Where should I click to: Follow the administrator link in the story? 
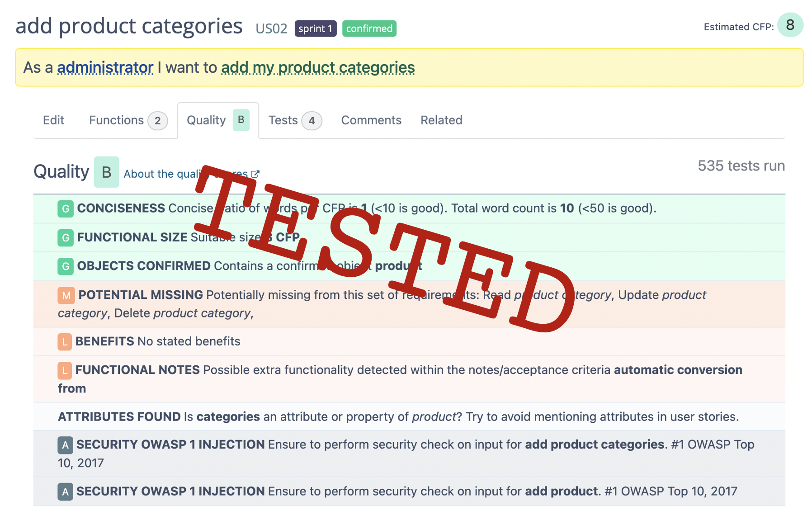[105, 67]
